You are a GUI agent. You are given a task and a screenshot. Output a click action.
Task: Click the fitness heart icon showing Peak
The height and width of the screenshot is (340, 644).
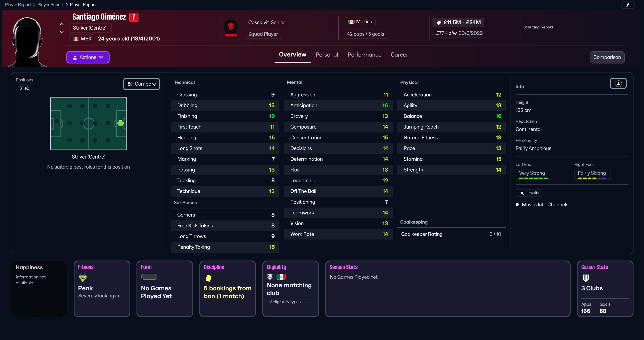click(x=83, y=278)
